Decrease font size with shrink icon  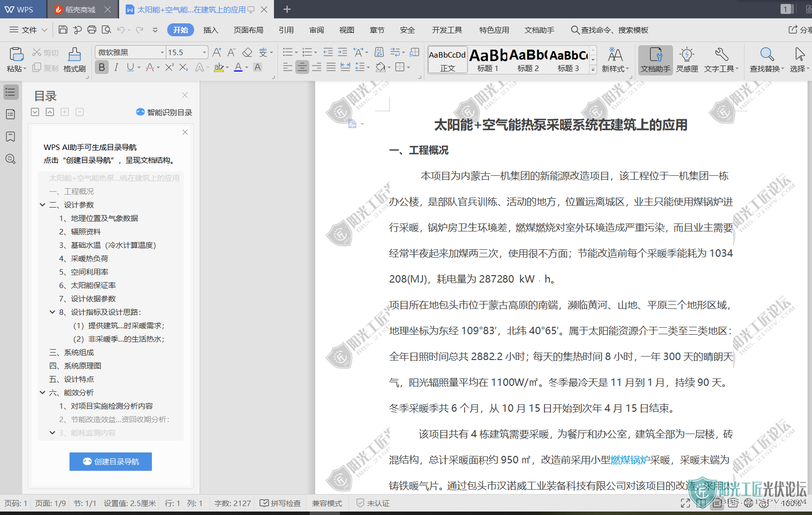tap(232, 52)
